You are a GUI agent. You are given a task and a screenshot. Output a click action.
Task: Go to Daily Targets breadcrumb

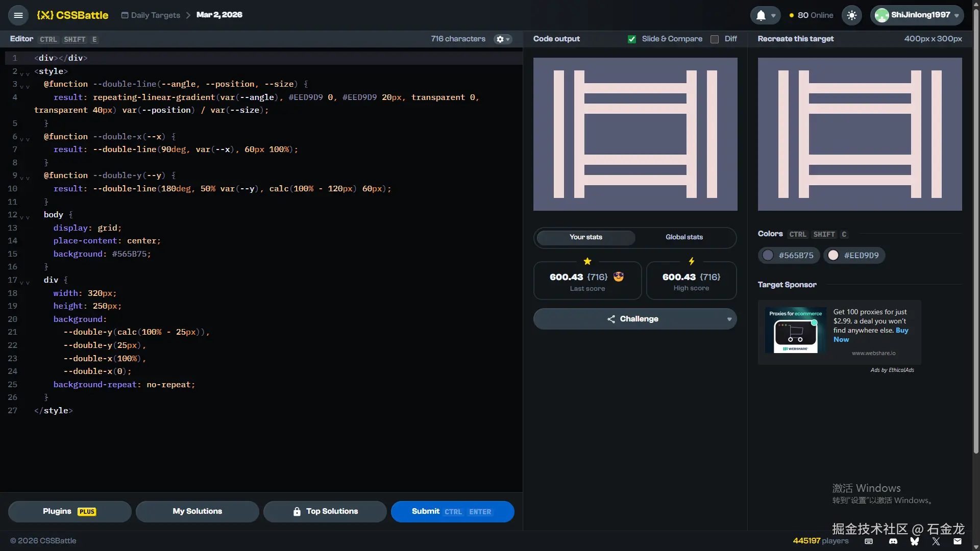pos(155,15)
